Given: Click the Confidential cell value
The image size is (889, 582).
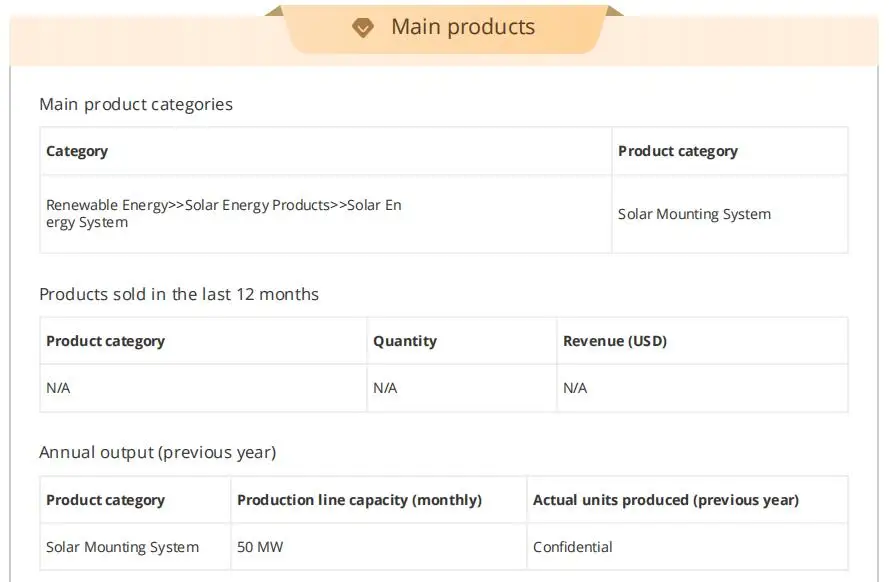Looking at the screenshot, I should coord(573,547).
